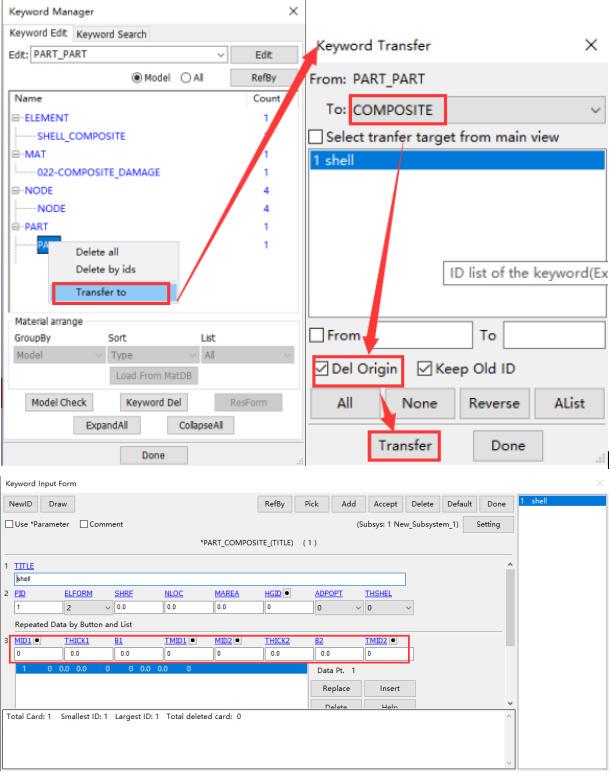
Task: Collapse the ELEMENT tree node
Action: [16, 117]
